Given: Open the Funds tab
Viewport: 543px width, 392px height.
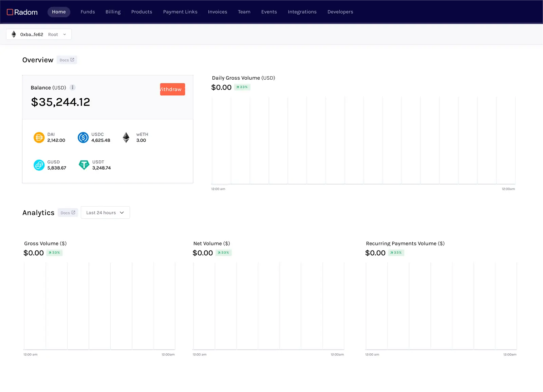Looking at the screenshot, I should (88, 12).
